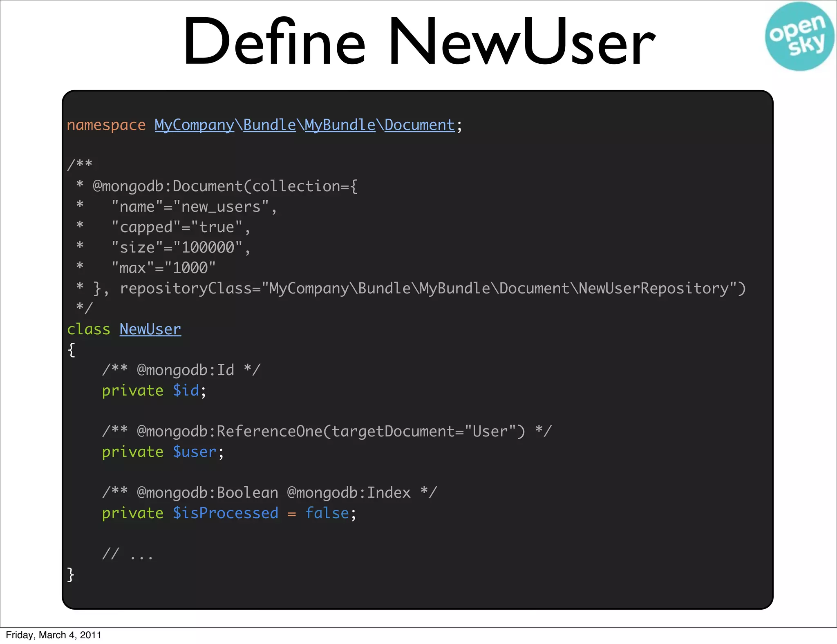The height and width of the screenshot is (644, 837).
Task: Click the @mongodb:Boolean @mongodb:Index comment
Action: tap(270, 493)
